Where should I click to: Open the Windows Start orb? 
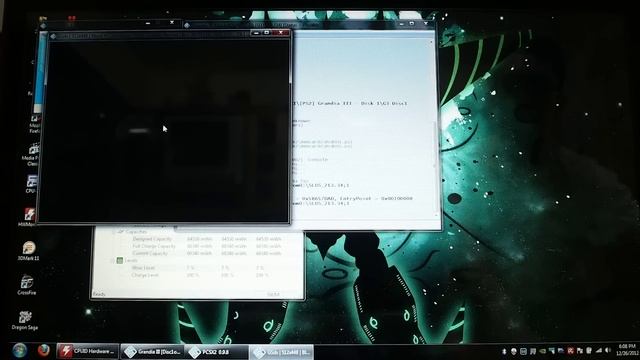tap(19, 350)
